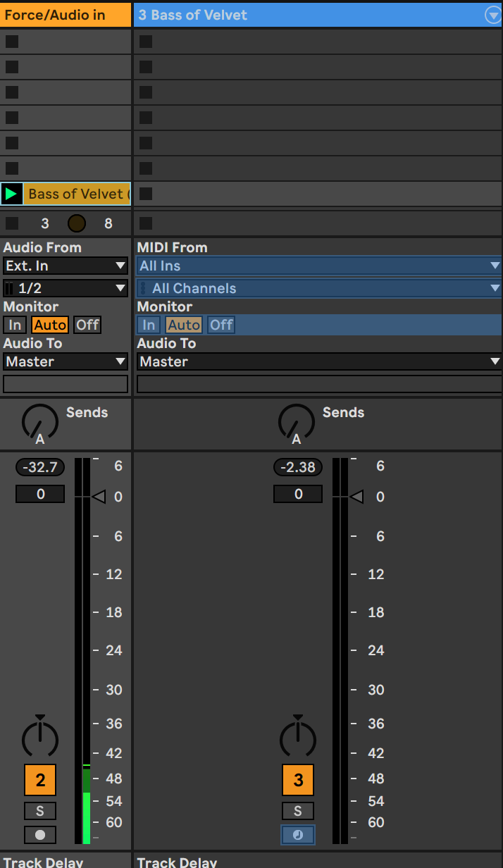This screenshot has width=503, height=868.
Task: Arm Force/Audio in track for recording
Action: click(x=40, y=835)
